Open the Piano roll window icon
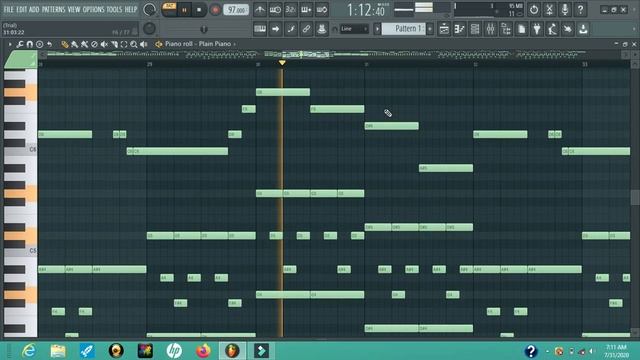640x360 pixels. [460, 29]
